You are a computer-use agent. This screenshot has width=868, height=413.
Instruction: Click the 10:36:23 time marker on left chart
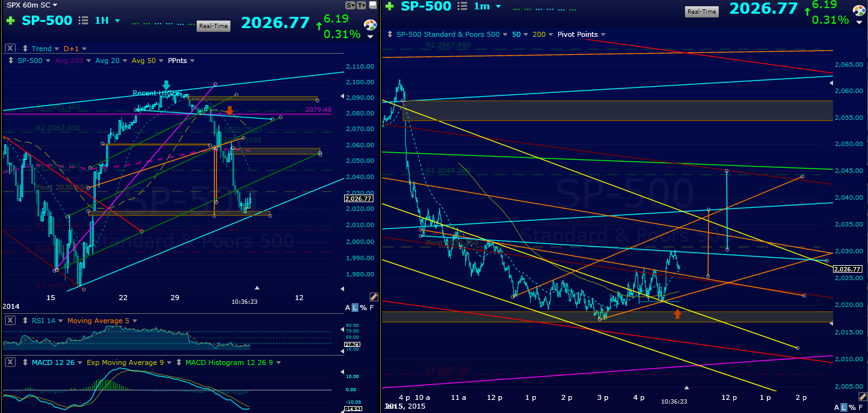[x=244, y=301]
